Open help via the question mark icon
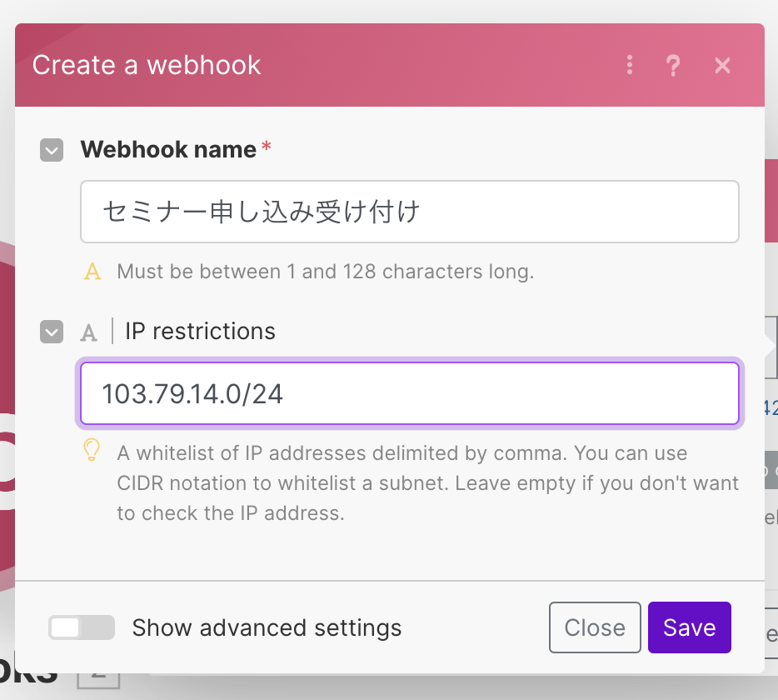This screenshot has width=778, height=700. 673,65
